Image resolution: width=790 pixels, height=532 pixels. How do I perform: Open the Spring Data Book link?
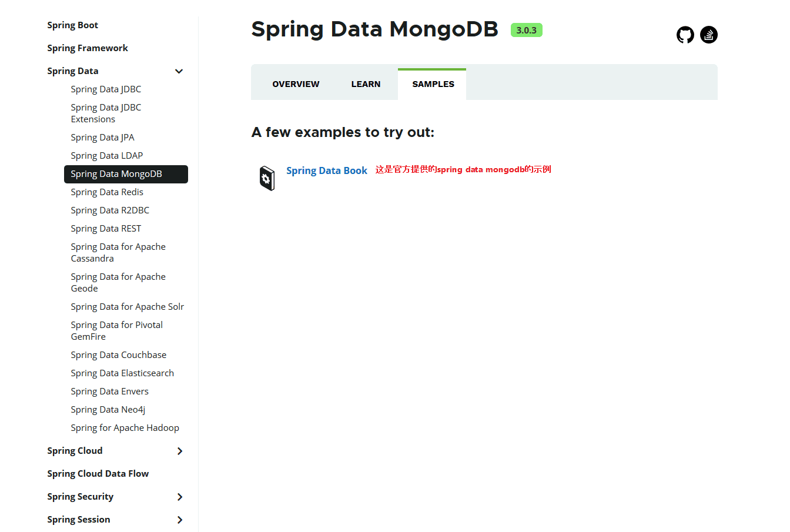pos(326,170)
